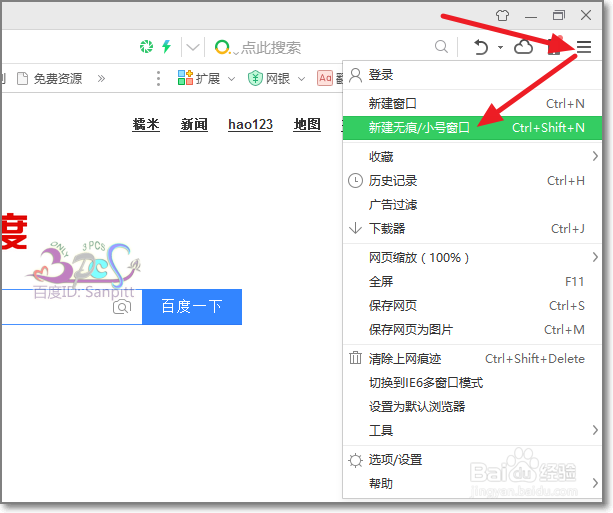
Task: Expand the 工具 submenu arrow
Action: click(595, 430)
